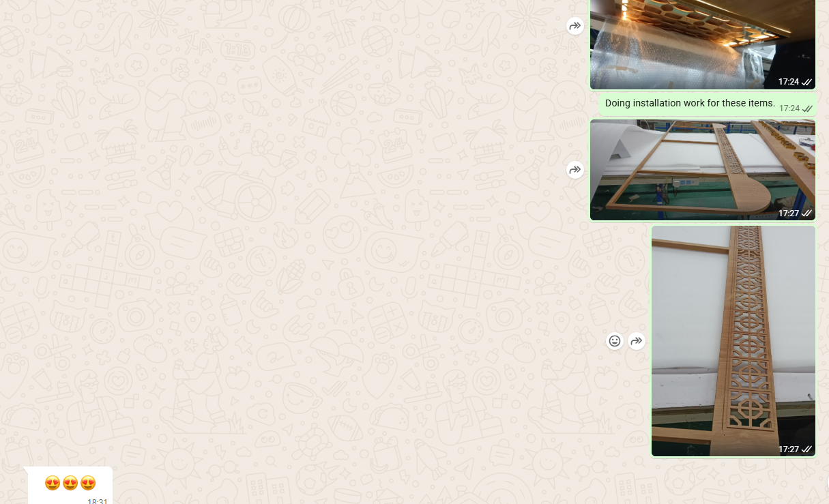Click 17:27 timestamp on tall lattice photo

point(788,449)
